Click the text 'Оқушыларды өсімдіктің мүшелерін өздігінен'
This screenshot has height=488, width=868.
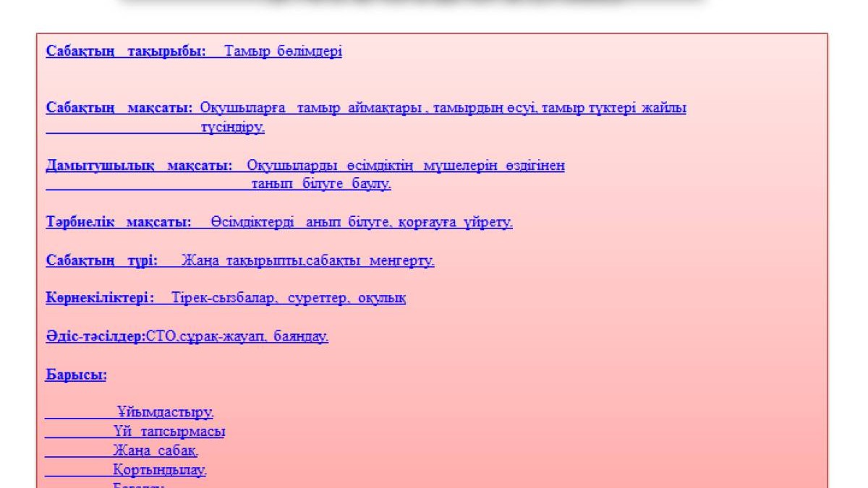pyautogui.click(x=405, y=166)
